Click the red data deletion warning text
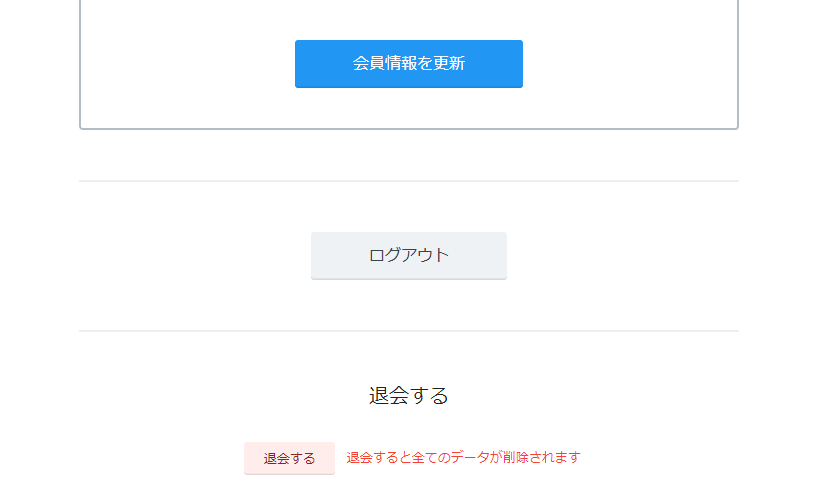The image size is (825, 488). pyautogui.click(x=463, y=457)
